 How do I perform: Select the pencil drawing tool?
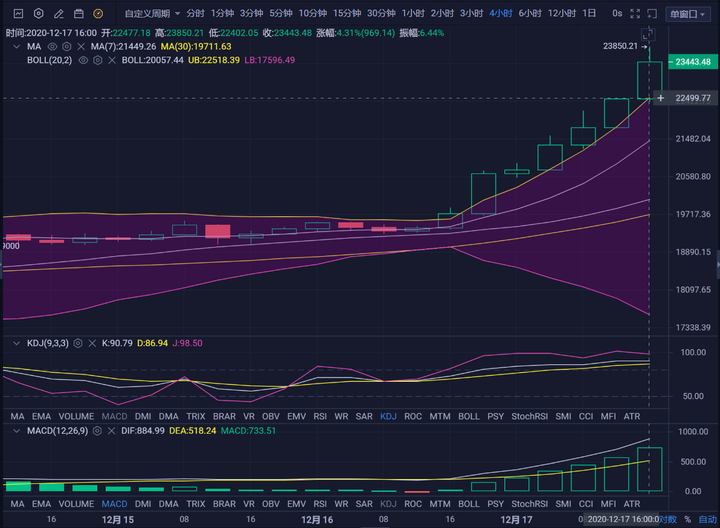[59, 14]
